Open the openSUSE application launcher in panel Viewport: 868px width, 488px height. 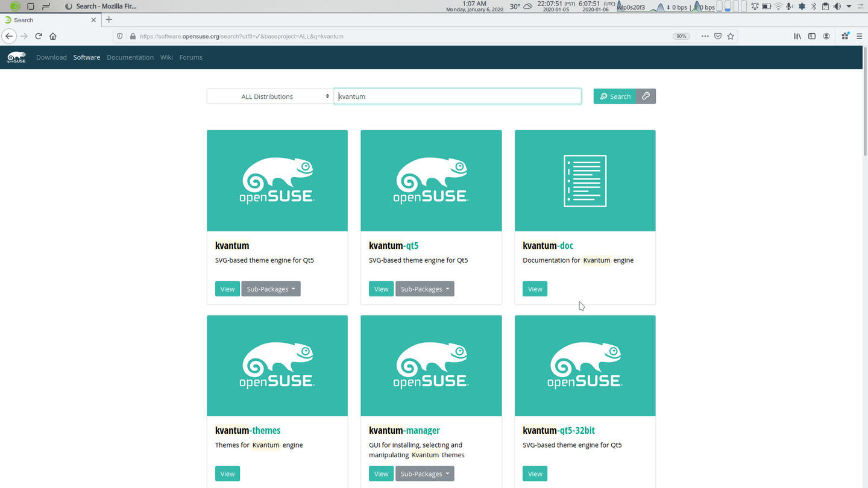15,6
